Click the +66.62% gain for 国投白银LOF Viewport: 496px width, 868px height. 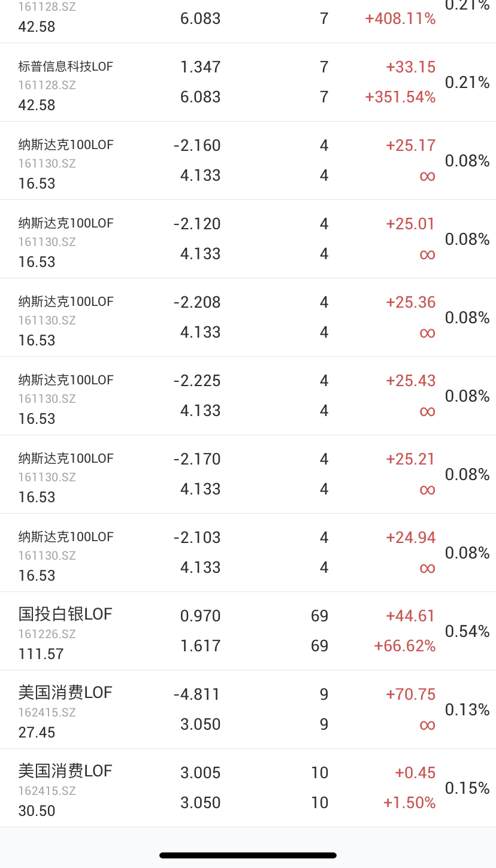[x=404, y=646]
